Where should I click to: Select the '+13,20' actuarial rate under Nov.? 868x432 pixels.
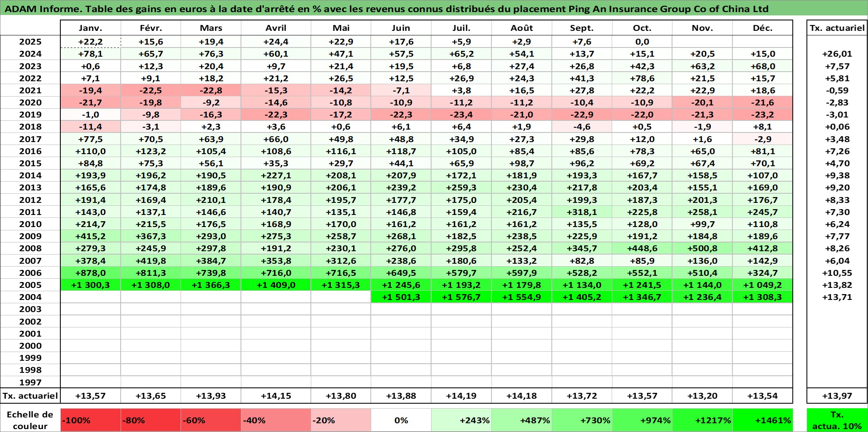[x=702, y=396]
